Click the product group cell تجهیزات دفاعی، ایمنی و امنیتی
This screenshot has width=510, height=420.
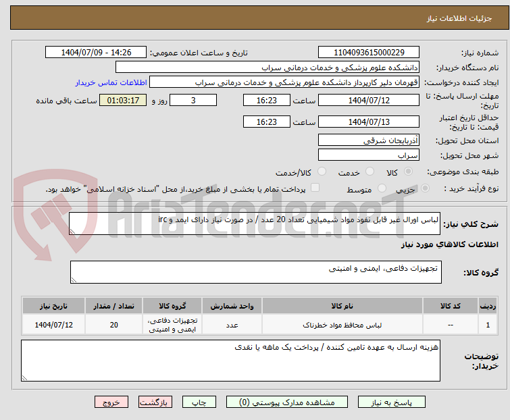click(172, 325)
